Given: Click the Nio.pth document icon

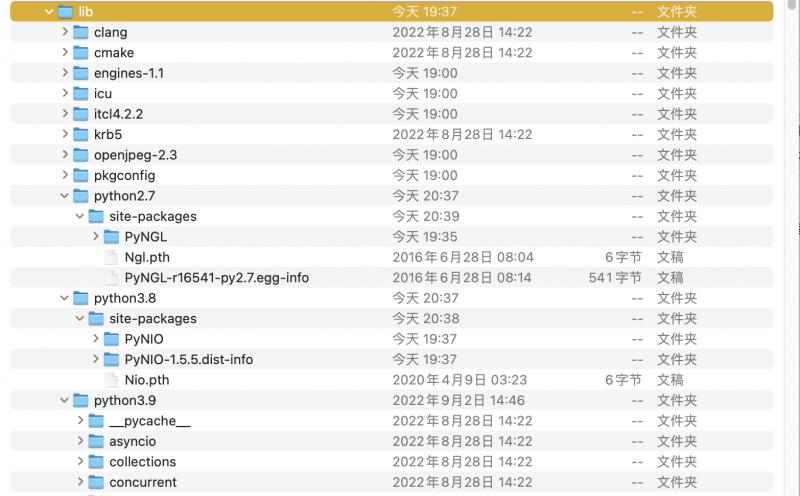Looking at the screenshot, I should [x=111, y=380].
